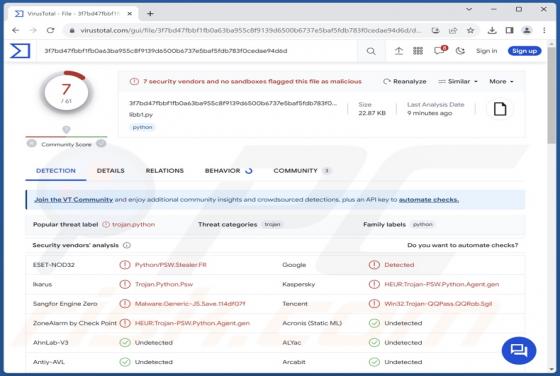Screen dimensions: 560x376
Task: Click the Join the VT Community link
Action: pos(74,200)
